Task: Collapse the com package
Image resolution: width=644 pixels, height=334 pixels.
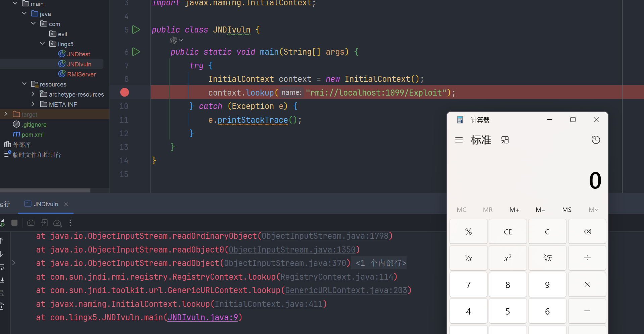Action: point(33,23)
